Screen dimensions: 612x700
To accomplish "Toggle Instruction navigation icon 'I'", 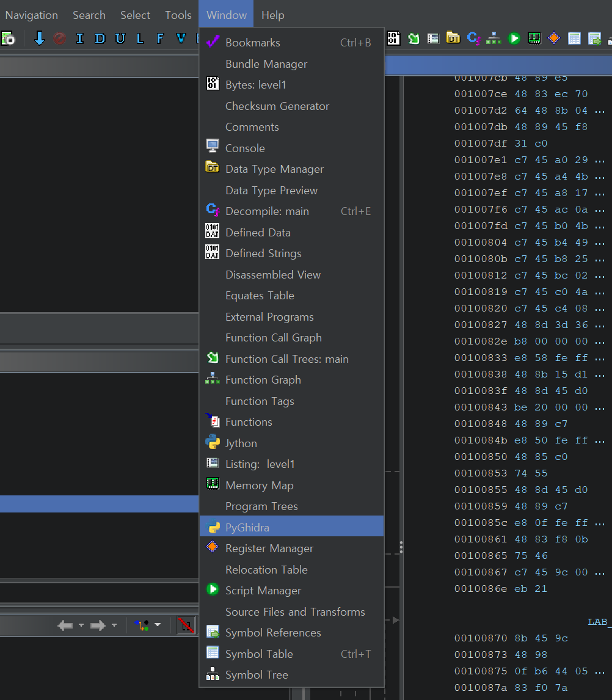I will (x=80, y=38).
